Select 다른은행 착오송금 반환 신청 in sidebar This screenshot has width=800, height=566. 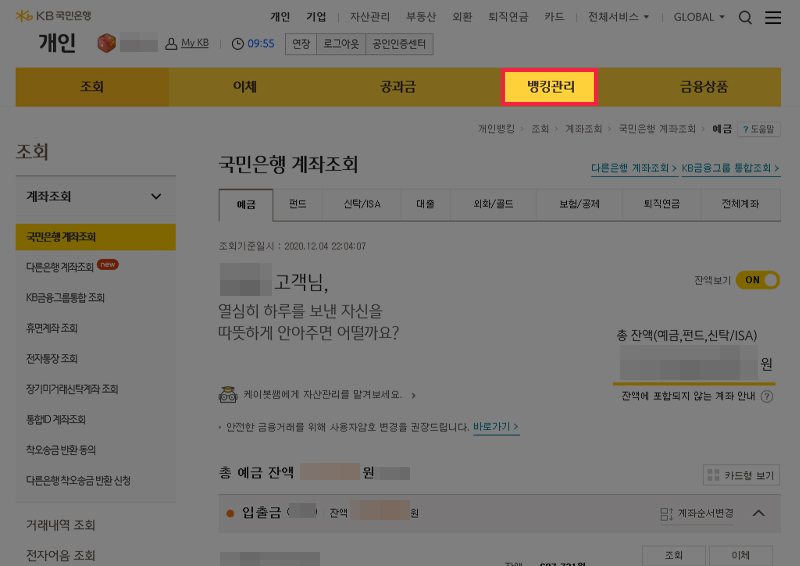(x=78, y=481)
